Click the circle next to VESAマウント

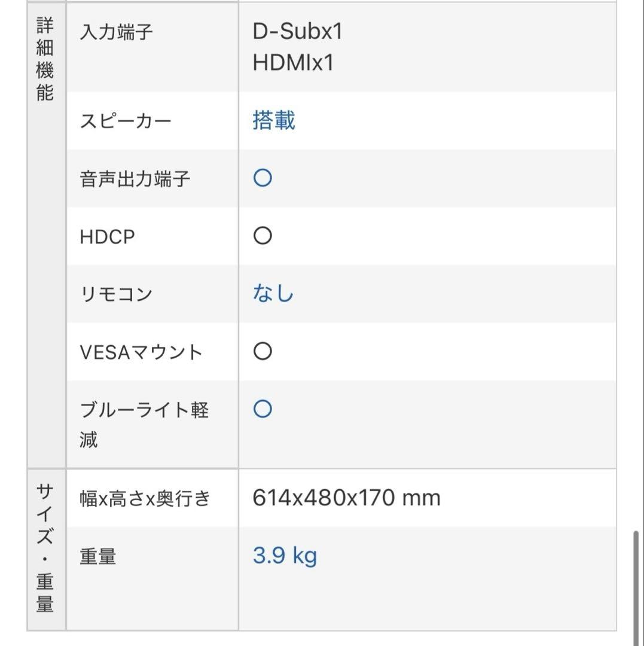263,352
